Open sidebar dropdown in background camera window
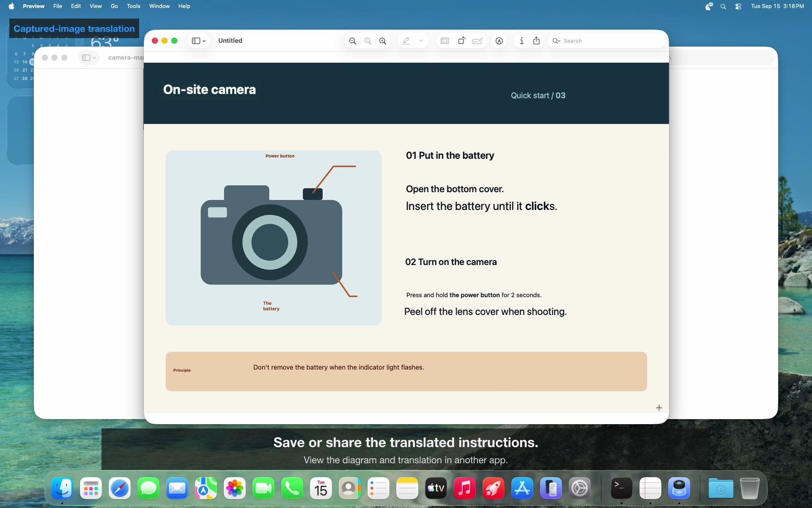 (x=89, y=58)
